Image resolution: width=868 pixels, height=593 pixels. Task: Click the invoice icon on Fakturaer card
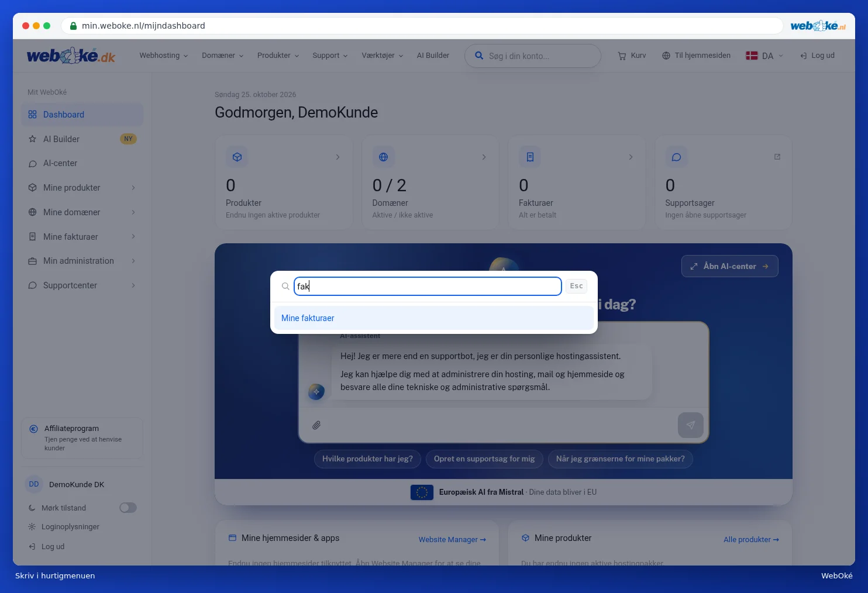(530, 157)
